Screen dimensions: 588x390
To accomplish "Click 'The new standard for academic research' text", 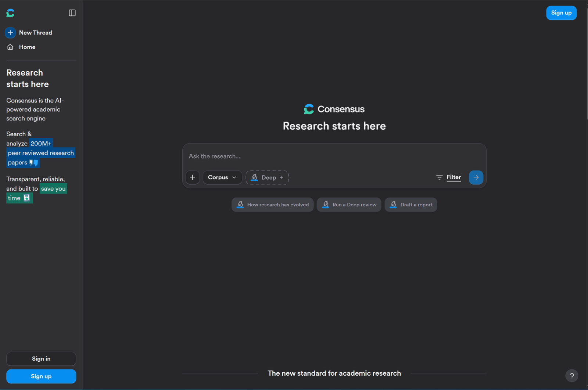I will click(x=334, y=373).
